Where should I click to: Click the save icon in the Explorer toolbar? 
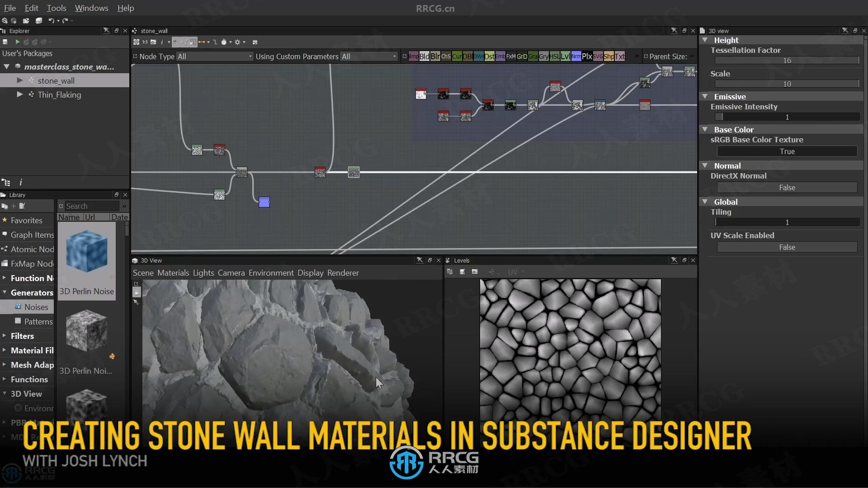5,42
